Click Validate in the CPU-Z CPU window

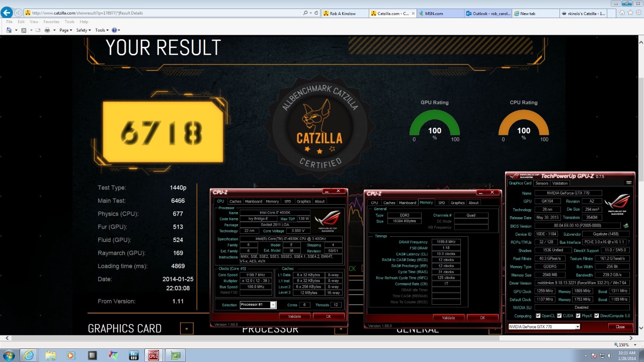pos(294,316)
